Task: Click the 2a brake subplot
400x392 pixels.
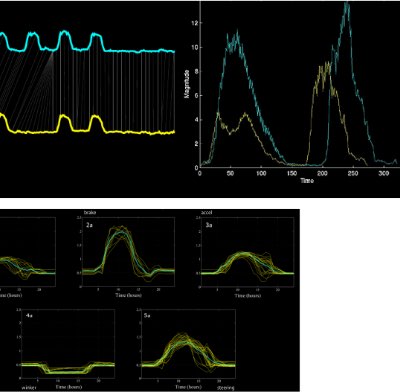Action: [x=128, y=252]
